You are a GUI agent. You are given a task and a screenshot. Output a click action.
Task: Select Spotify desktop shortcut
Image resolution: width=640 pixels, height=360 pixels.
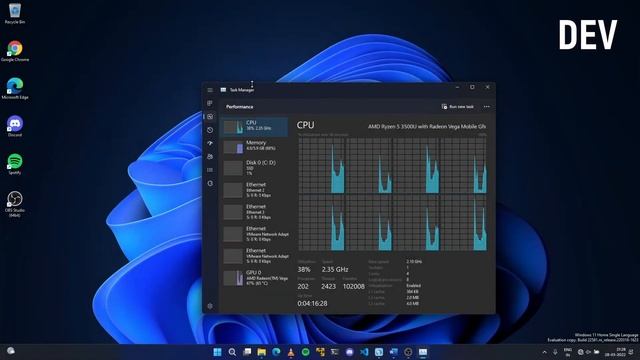click(x=15, y=164)
